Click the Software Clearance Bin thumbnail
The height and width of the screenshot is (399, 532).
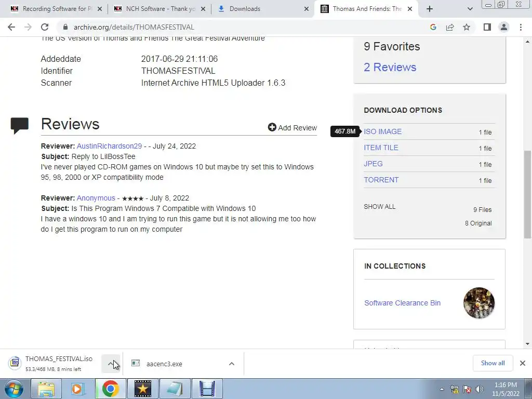(x=478, y=303)
